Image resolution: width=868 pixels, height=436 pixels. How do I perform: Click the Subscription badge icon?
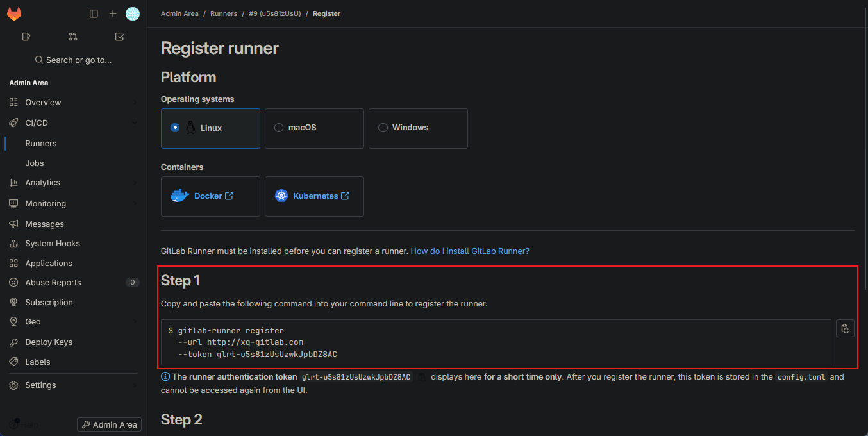tap(13, 302)
